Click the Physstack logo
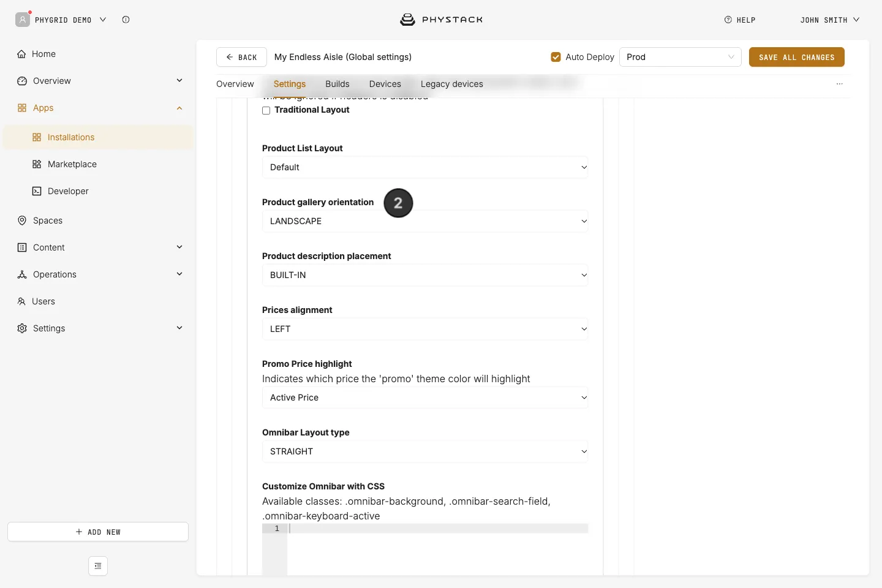Viewport: 882px width, 588px height. point(441,20)
